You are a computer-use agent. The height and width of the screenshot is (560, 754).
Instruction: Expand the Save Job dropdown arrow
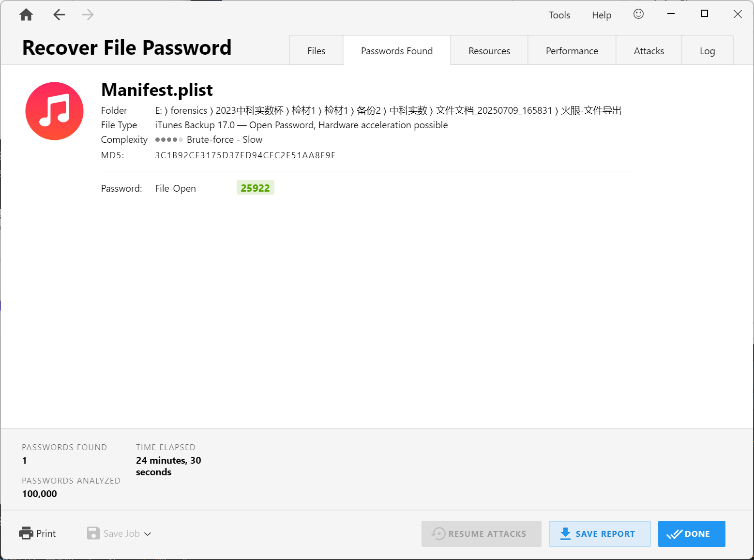coord(148,534)
